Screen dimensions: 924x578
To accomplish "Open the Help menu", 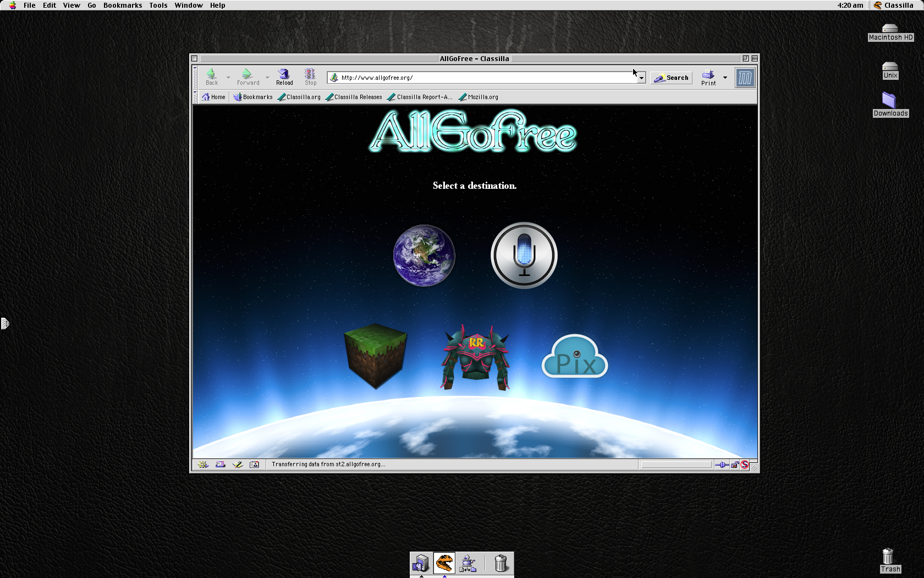I will (218, 6).
